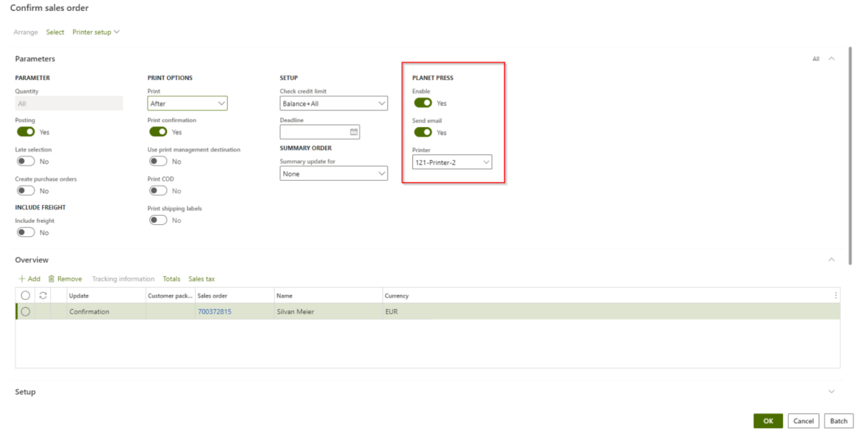The image size is (868, 431).
Task: Open grid column options three-dot icon
Action: coord(835,295)
